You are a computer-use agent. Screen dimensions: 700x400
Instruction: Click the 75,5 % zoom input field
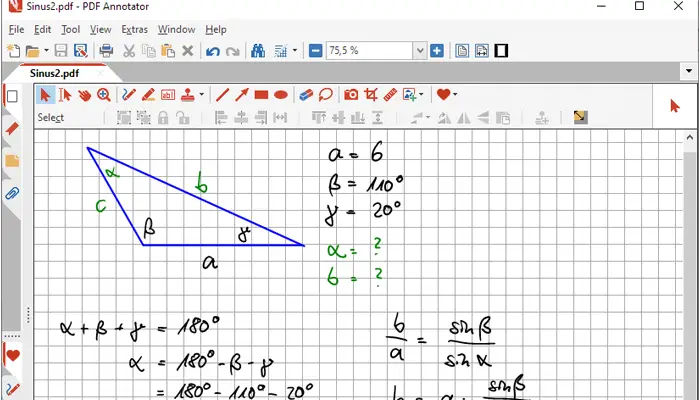[x=370, y=51]
